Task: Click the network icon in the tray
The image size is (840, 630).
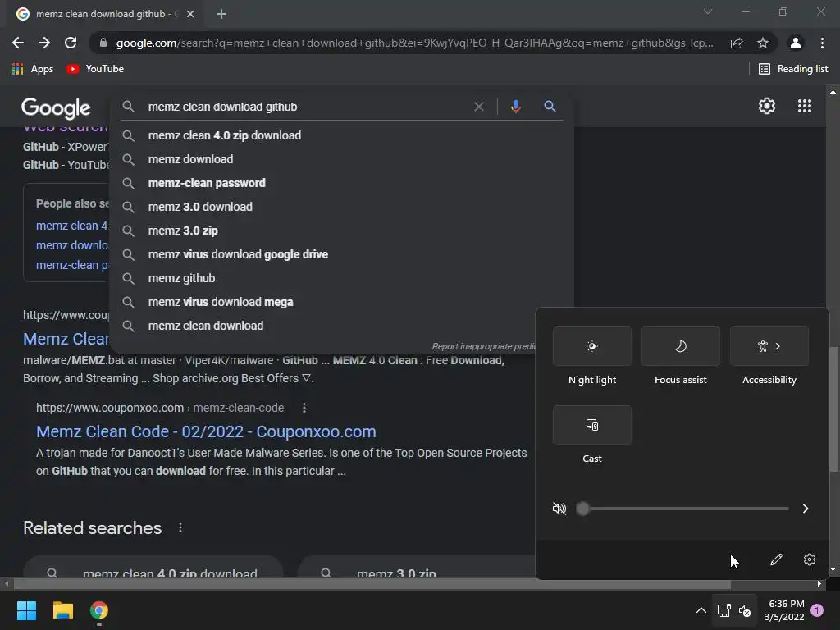Action: pyautogui.click(x=724, y=610)
